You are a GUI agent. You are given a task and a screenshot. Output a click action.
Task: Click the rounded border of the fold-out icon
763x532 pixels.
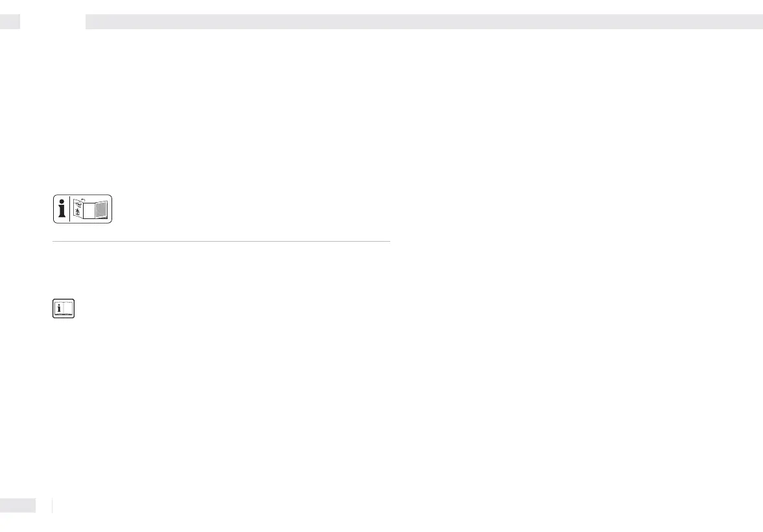coord(83,195)
